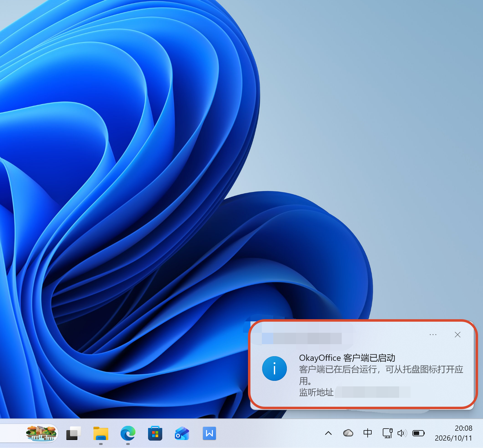Switch input method via 中 indicator
483x448 pixels.
coord(368,433)
